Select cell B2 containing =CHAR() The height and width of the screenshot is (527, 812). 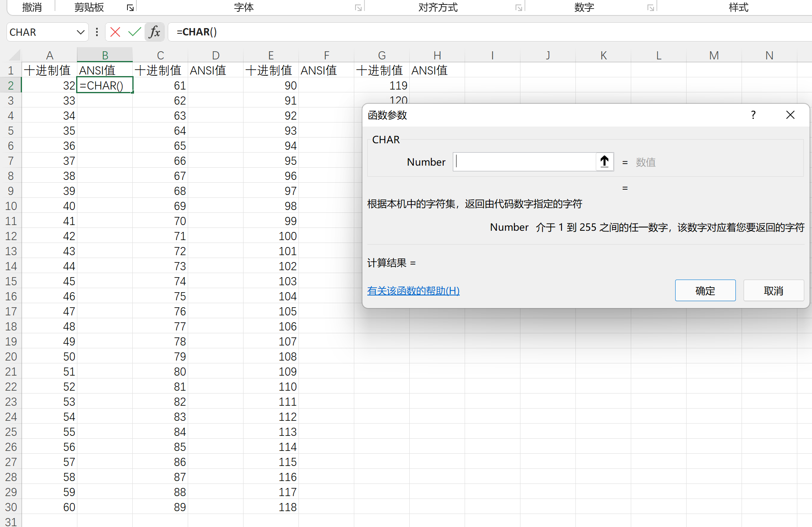tap(105, 85)
